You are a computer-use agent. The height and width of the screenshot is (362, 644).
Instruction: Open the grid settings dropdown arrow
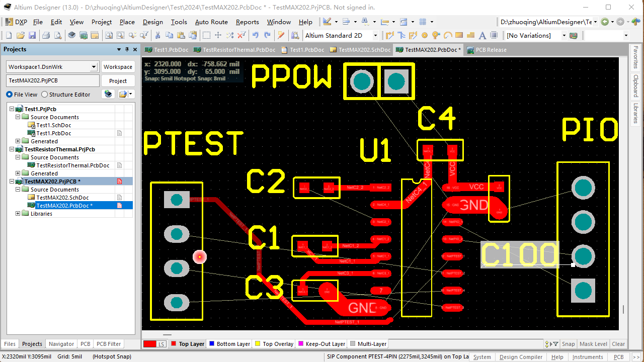[432, 22]
